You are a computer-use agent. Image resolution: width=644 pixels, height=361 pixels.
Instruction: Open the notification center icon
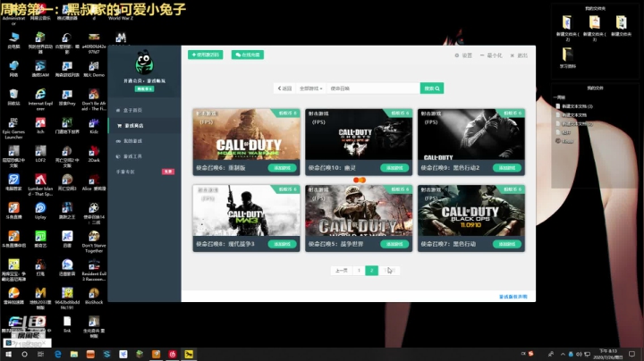pyautogui.click(x=632, y=354)
